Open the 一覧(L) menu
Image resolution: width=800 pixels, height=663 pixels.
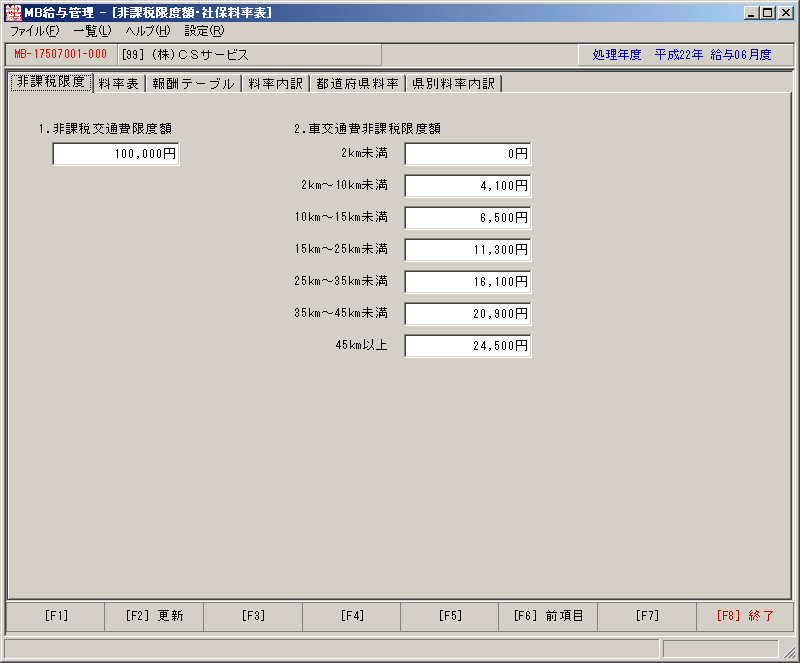coord(92,31)
